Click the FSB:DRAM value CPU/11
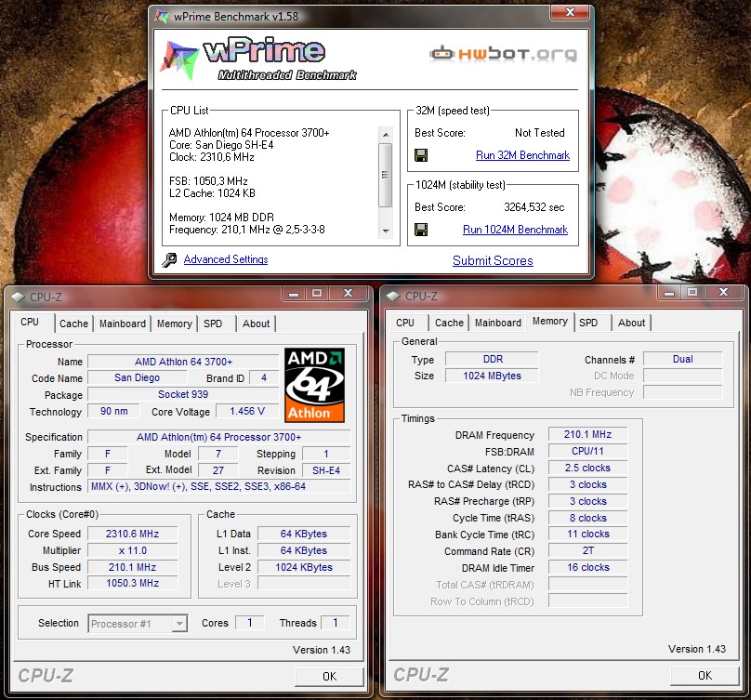The width and height of the screenshot is (751, 700). point(587,452)
